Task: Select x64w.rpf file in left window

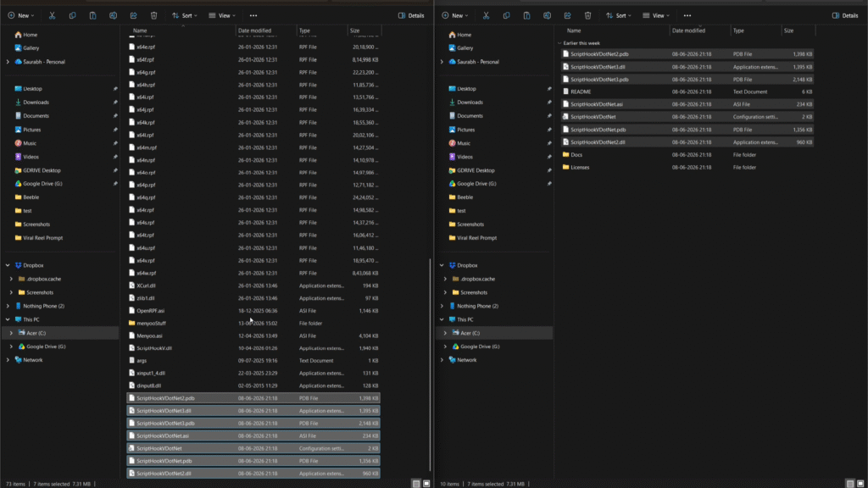Action: tap(253, 273)
